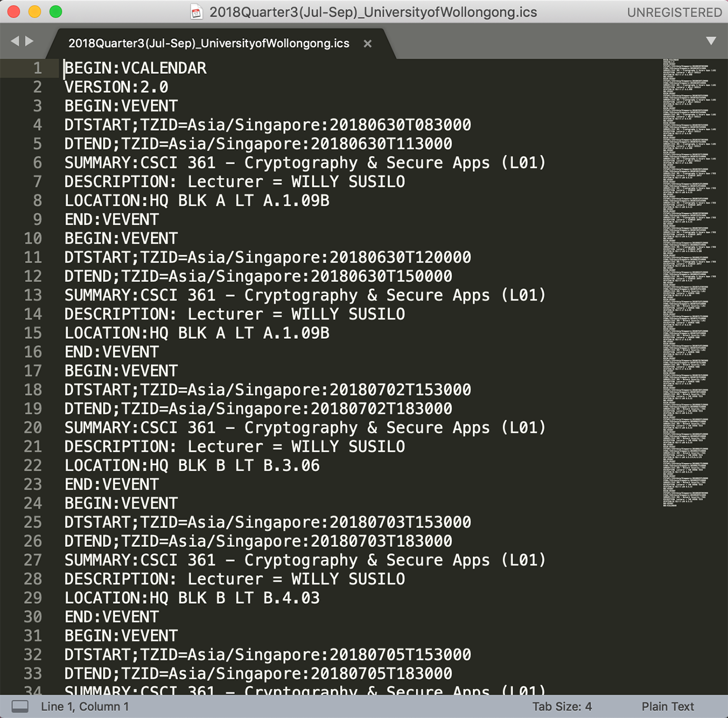Click LOCATION:HQ BLK A LT A.1.09B on line 8
Image resolution: width=728 pixels, height=718 pixels.
pyautogui.click(x=197, y=201)
